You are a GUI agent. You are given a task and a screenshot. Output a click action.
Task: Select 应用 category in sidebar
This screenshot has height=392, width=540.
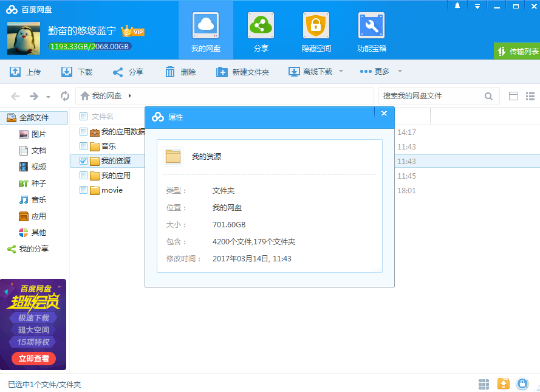(x=33, y=216)
